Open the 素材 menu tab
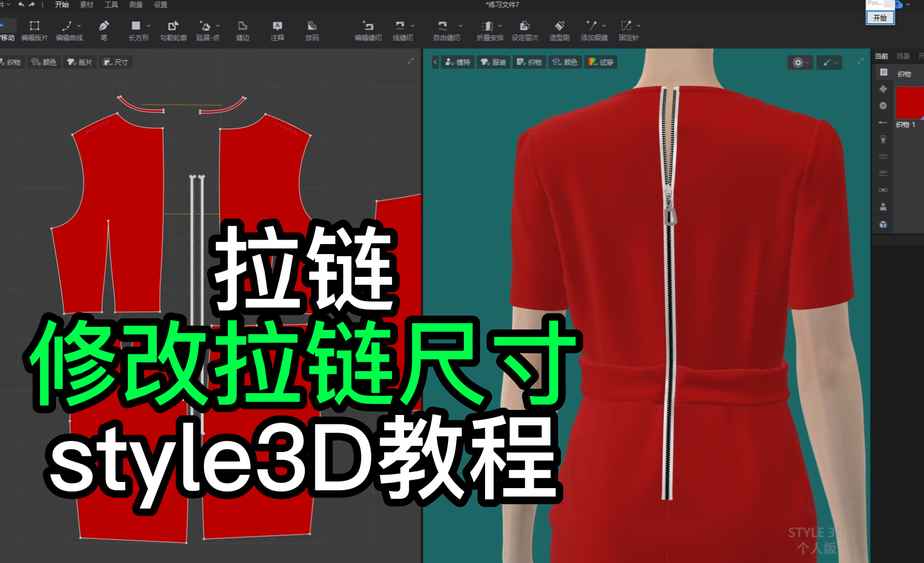This screenshot has height=563, width=924. point(86,4)
